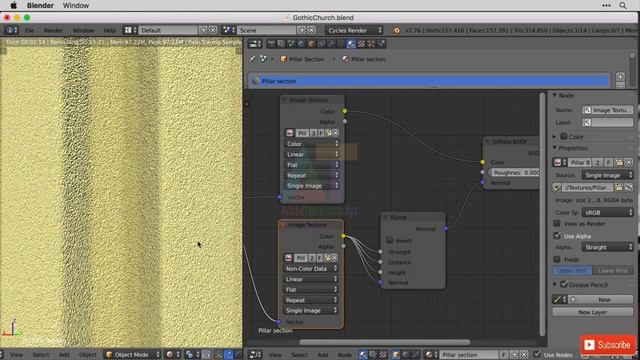
Task: Select World shader type in node editor header
Action: click(x=405, y=355)
